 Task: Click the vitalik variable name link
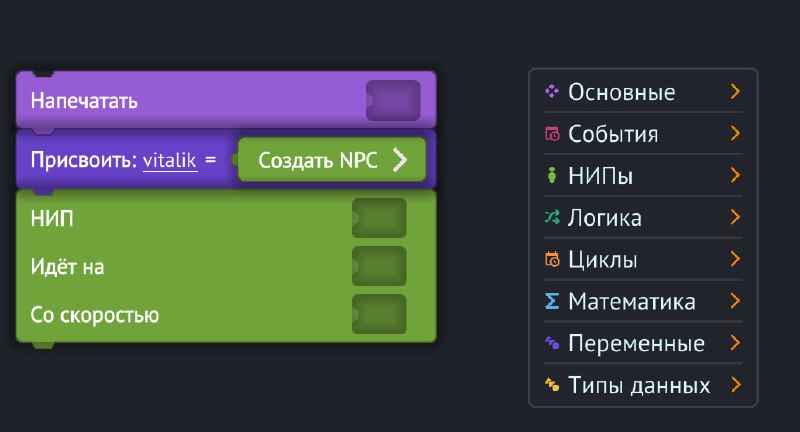click(170, 161)
